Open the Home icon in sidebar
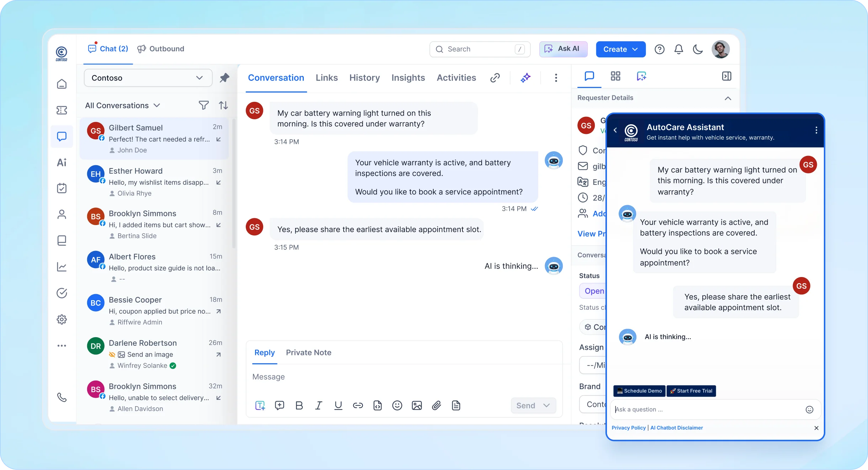 62,84
